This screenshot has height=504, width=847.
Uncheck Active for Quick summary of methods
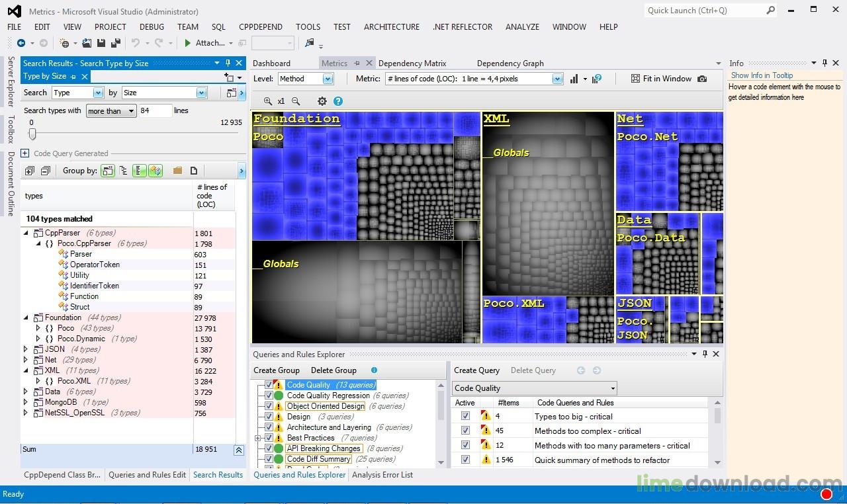[x=465, y=460]
